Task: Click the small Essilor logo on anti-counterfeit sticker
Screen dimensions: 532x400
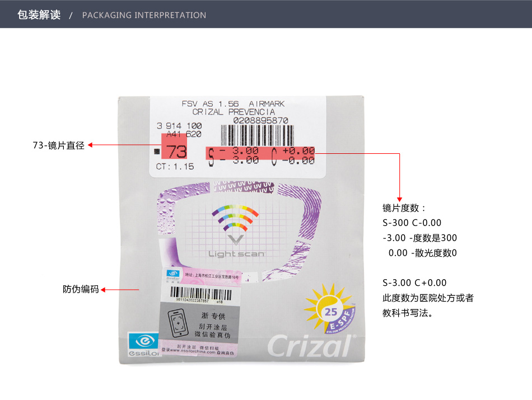Action: pyautogui.click(x=172, y=275)
